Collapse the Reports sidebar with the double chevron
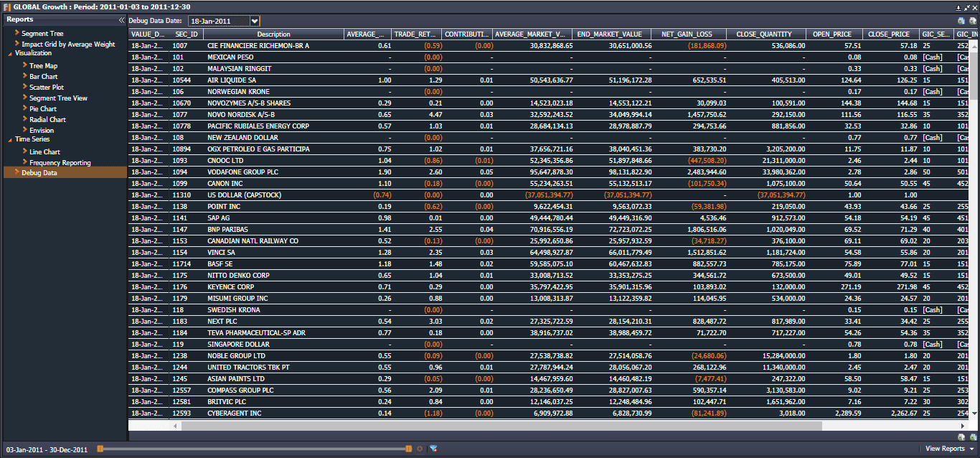This screenshot has width=980, height=458. 121,20
